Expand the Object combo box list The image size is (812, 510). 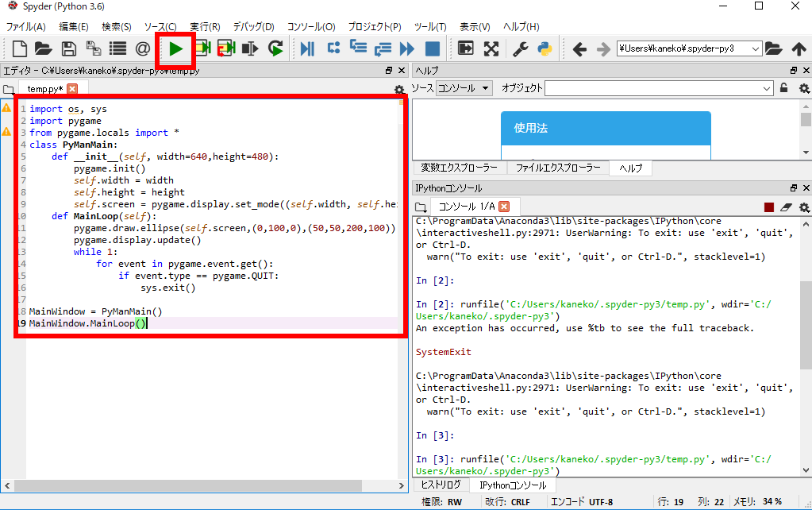click(767, 89)
